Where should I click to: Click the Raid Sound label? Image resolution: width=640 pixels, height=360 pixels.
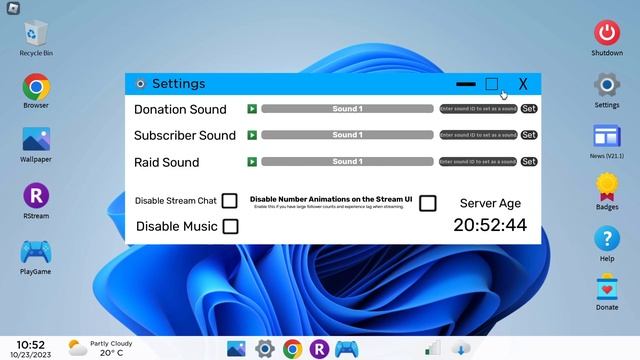pos(167,162)
